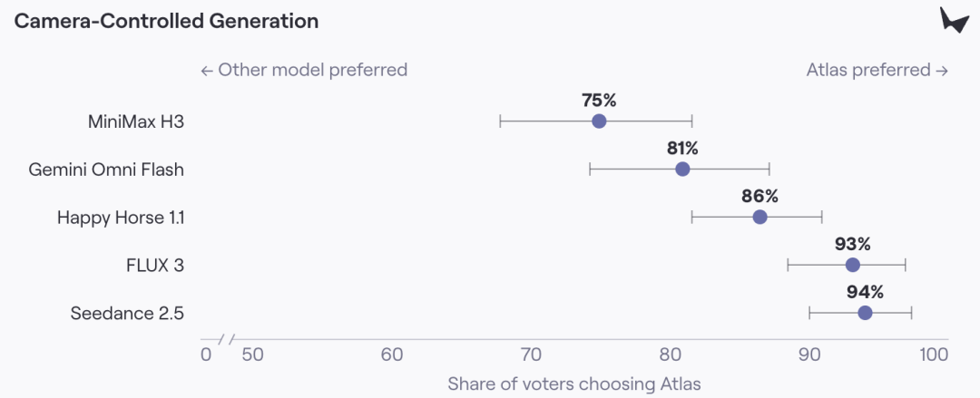Viewport: 980px width, 398px height.
Task: Click the Camera-Controlled Generation chart title
Action: [166, 21]
